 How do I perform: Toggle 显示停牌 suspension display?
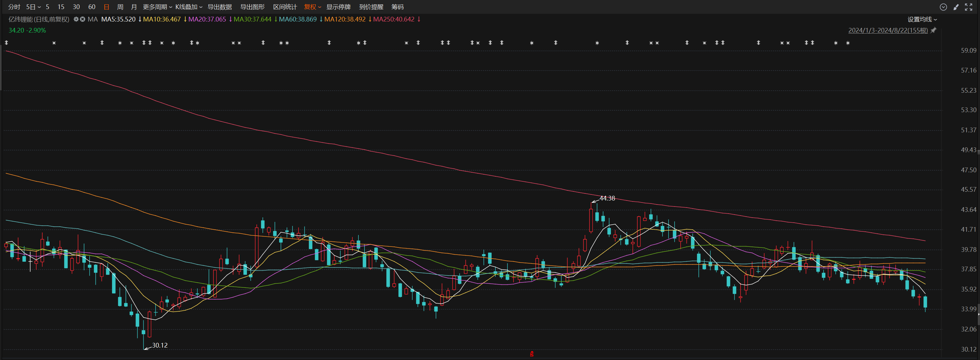[338, 7]
